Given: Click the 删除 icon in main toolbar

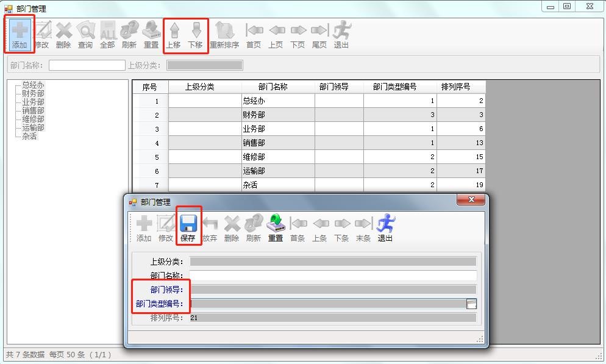Looking at the screenshot, I should point(63,35).
